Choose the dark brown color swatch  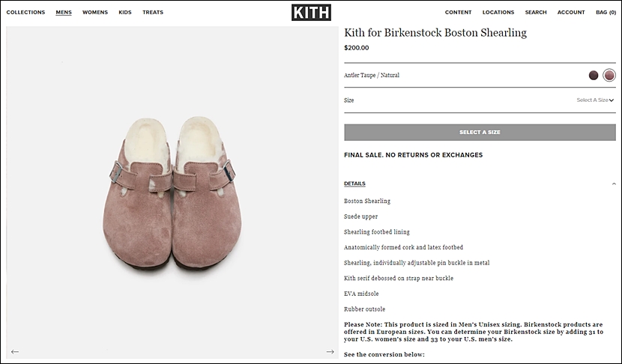(x=594, y=76)
